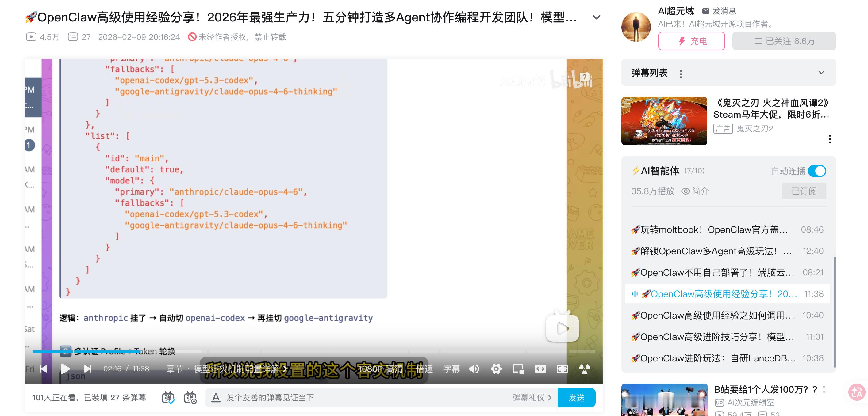Open the 倍速 playback speed menu
The width and height of the screenshot is (868, 416).
coord(425,369)
